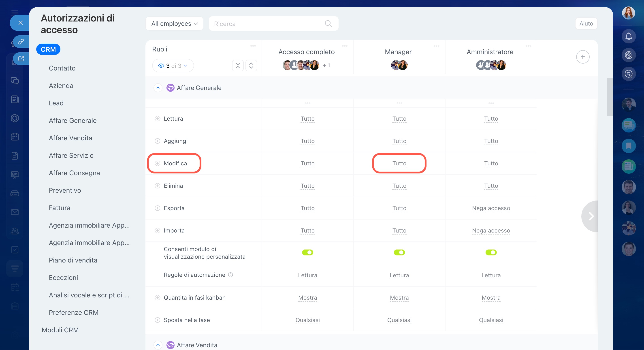The image size is (644, 350).
Task: Add a new role with plus icon
Action: click(x=582, y=57)
